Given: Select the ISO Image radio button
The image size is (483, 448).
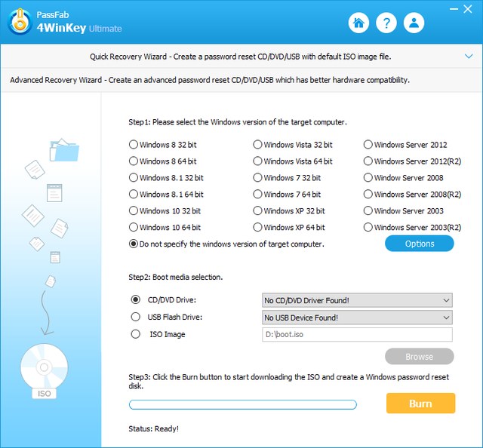Looking at the screenshot, I should (136, 334).
